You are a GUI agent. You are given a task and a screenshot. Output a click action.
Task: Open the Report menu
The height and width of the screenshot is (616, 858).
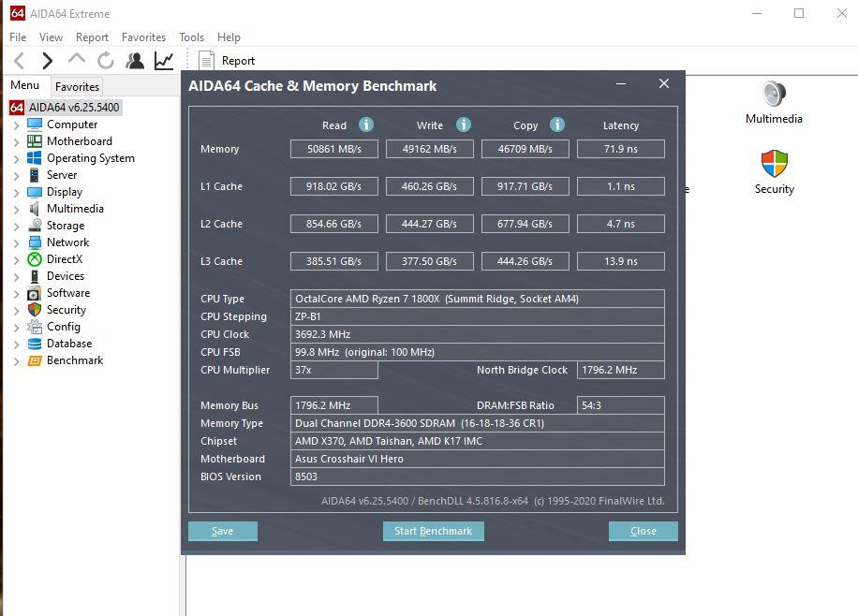click(92, 37)
